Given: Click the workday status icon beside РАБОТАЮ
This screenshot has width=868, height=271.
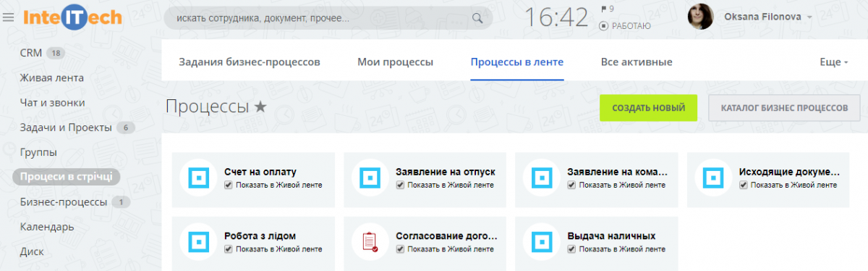Looking at the screenshot, I should pos(604,26).
